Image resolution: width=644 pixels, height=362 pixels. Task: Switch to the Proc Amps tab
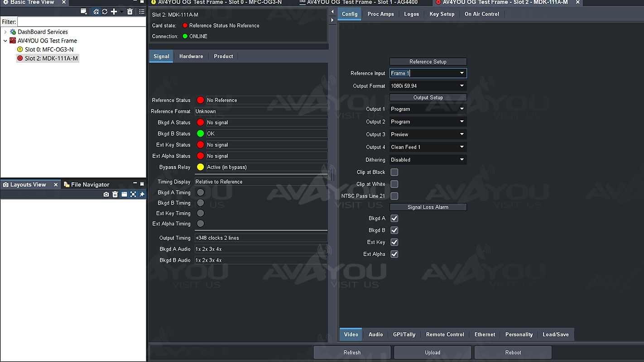[x=380, y=14]
